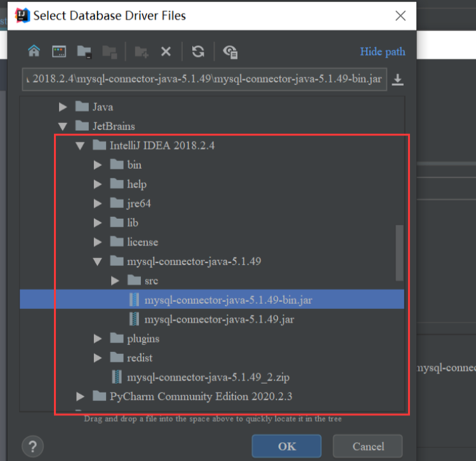Expand the license folder arrow
476x461 pixels.
click(x=98, y=242)
